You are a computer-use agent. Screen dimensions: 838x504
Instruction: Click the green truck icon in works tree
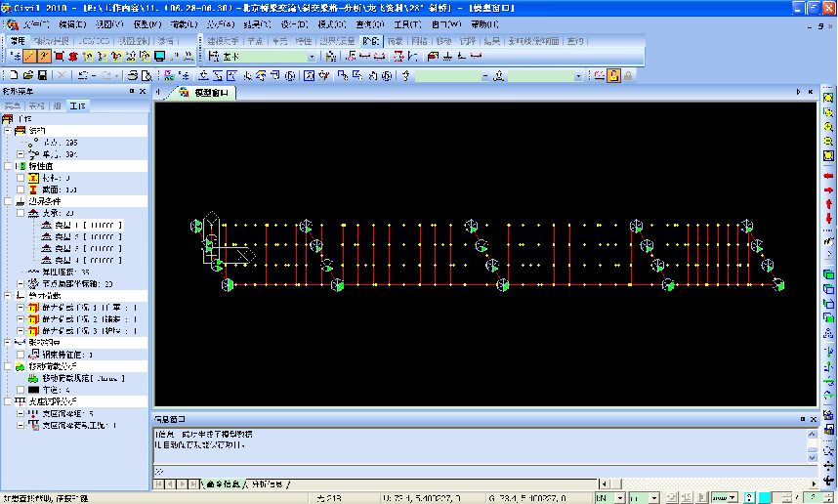pos(20,366)
